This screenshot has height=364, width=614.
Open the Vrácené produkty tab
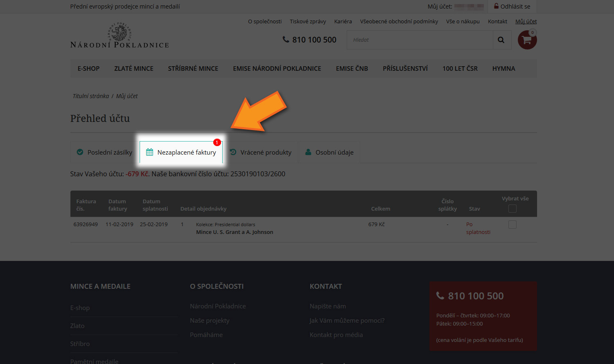pos(260,152)
